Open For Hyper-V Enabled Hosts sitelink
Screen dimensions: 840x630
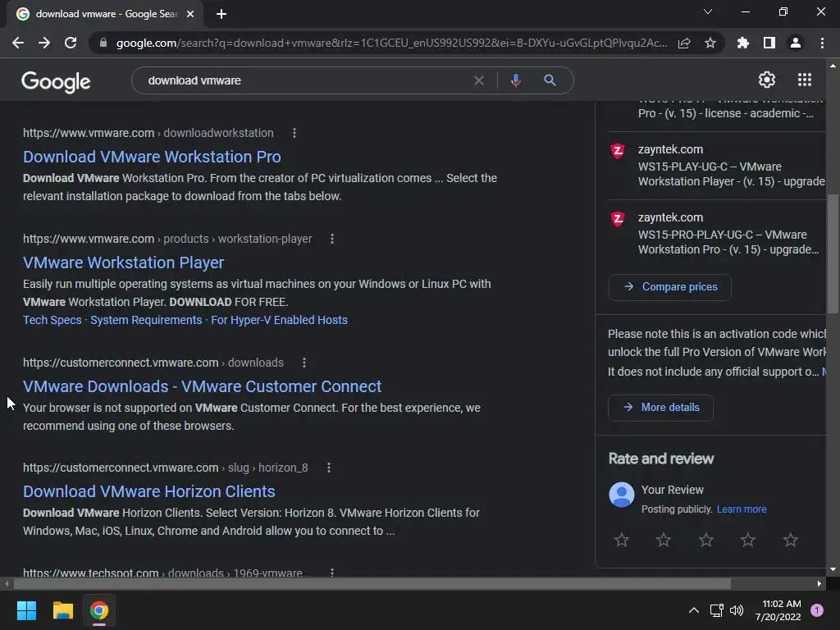click(279, 320)
